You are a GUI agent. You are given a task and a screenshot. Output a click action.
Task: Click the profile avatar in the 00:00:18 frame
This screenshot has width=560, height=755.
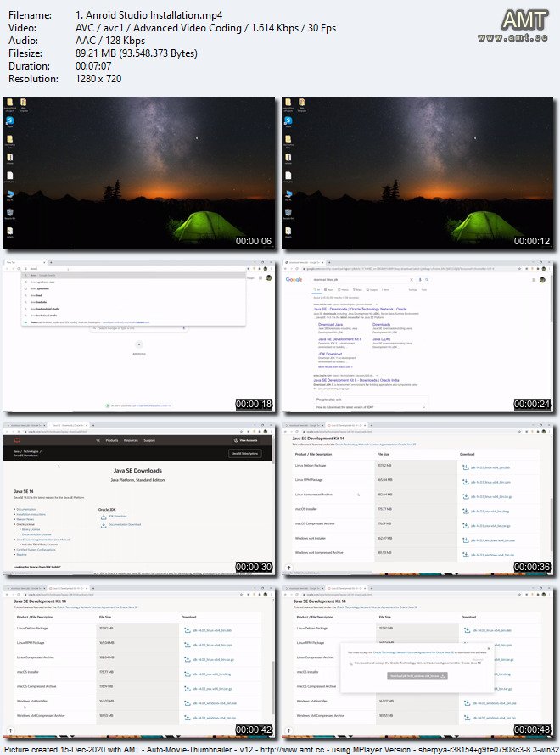coord(269,278)
